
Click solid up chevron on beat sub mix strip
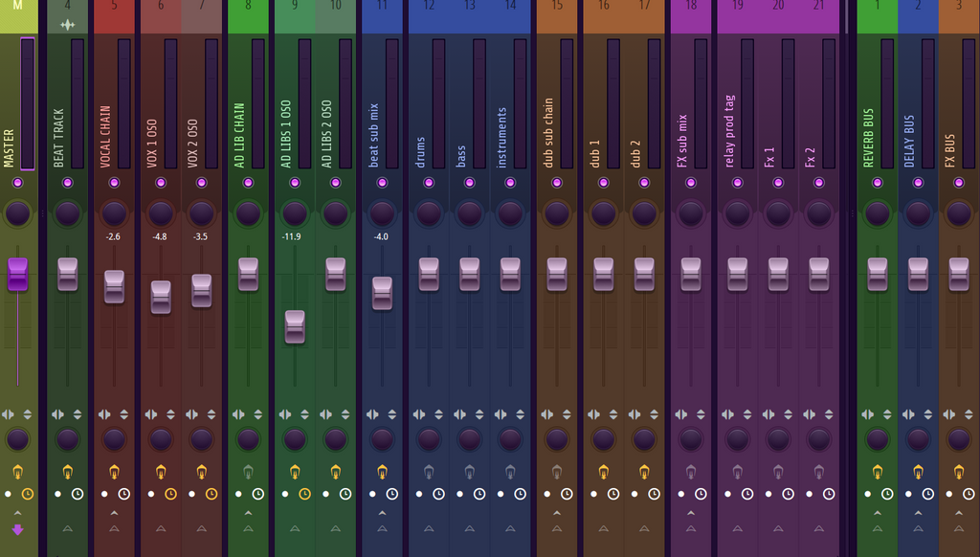point(382,513)
